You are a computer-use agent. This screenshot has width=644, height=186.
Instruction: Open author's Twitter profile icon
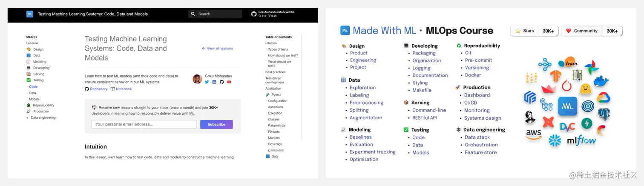207,82
